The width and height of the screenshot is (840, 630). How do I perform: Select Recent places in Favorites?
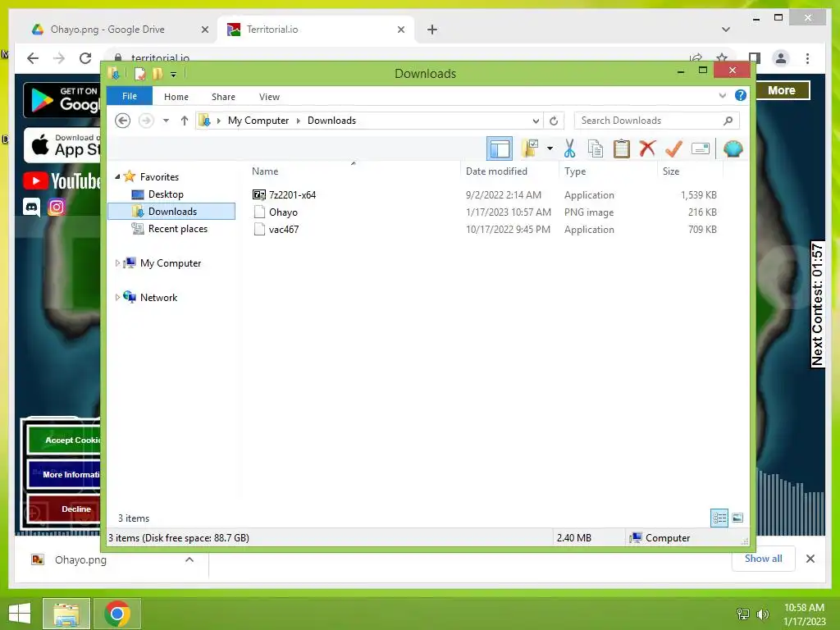tap(177, 229)
